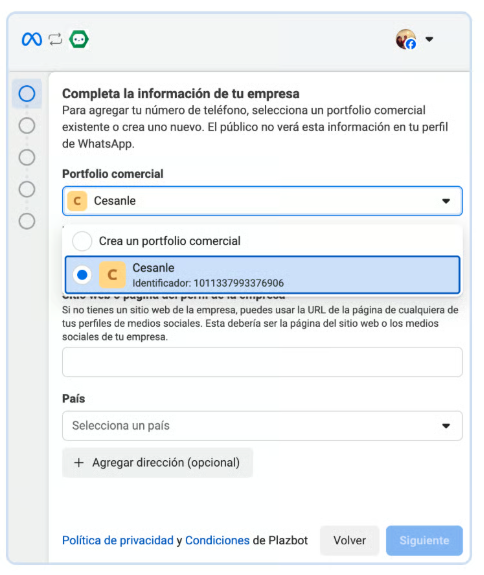
Task: Click the sync arrows icon in header
Action: pyautogui.click(x=55, y=39)
